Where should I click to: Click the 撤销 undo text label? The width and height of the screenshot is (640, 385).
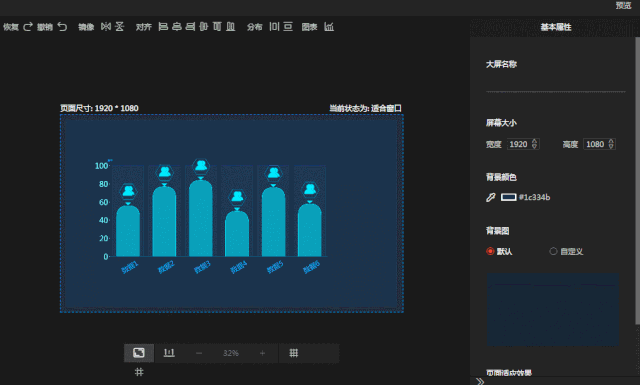click(x=45, y=27)
